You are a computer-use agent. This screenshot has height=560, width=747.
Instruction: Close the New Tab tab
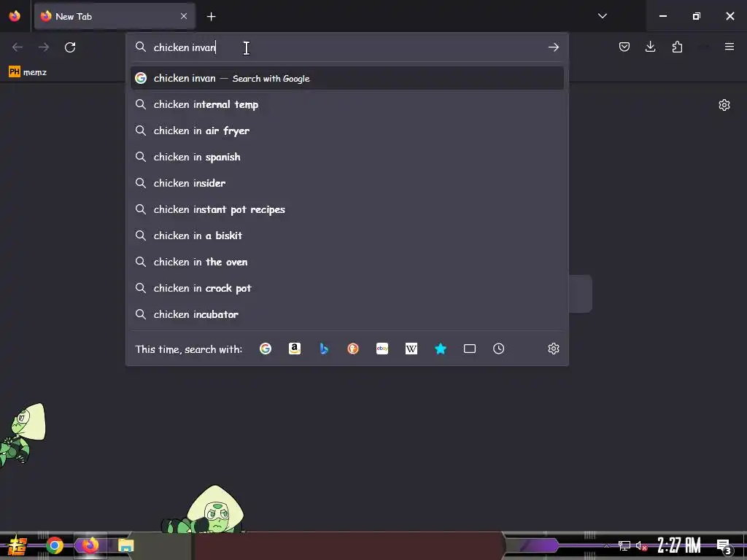184,16
